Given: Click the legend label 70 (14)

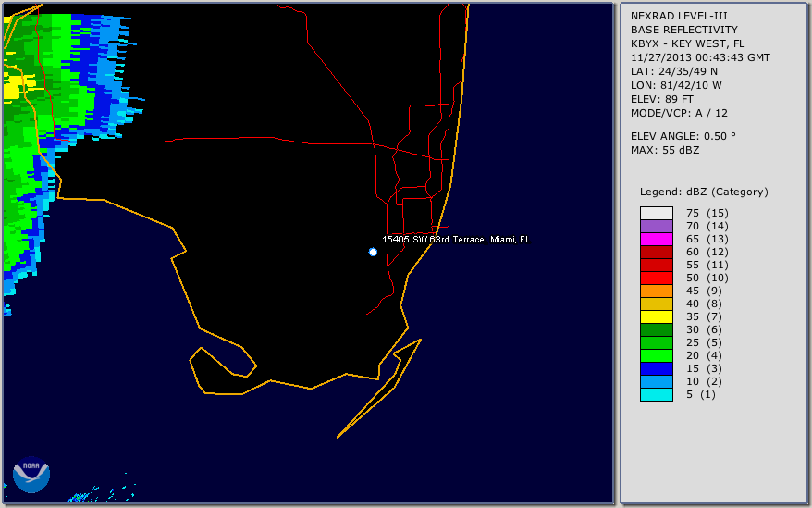Looking at the screenshot, I should pos(707,226).
